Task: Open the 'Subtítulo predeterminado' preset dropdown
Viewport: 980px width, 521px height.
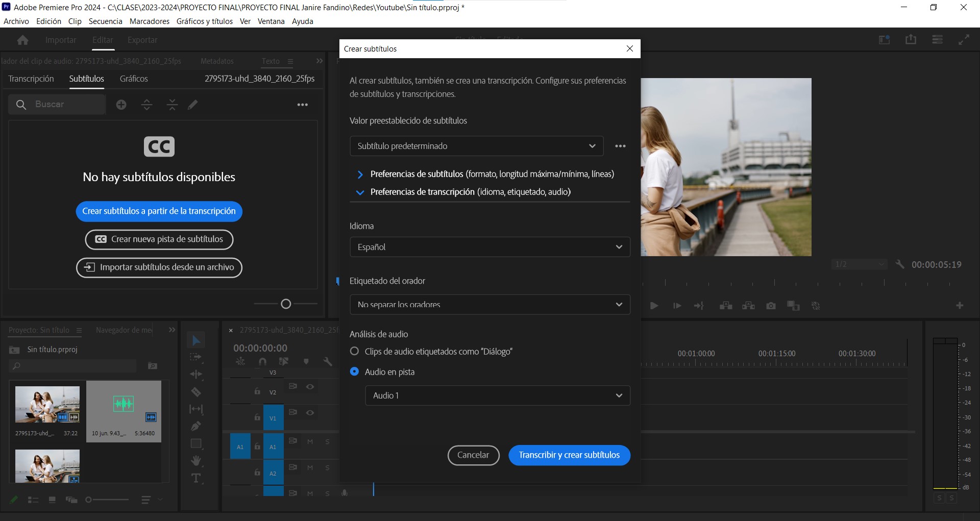Action: click(476, 146)
